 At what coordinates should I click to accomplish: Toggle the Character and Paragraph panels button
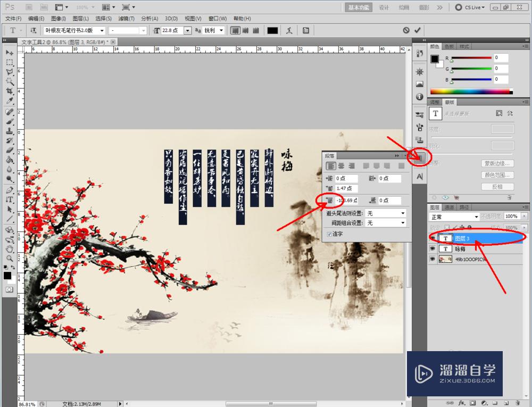[x=306, y=30]
